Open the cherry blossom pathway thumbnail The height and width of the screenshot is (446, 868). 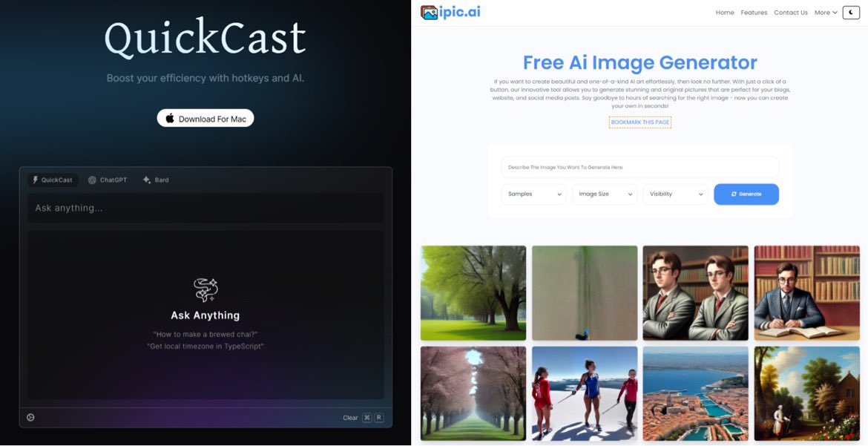[x=473, y=394]
